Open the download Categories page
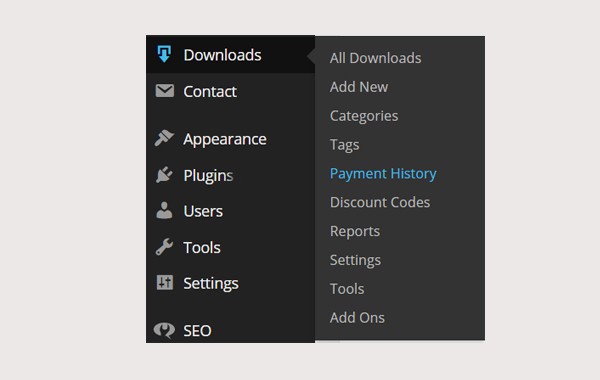The width and height of the screenshot is (600, 380). (364, 116)
